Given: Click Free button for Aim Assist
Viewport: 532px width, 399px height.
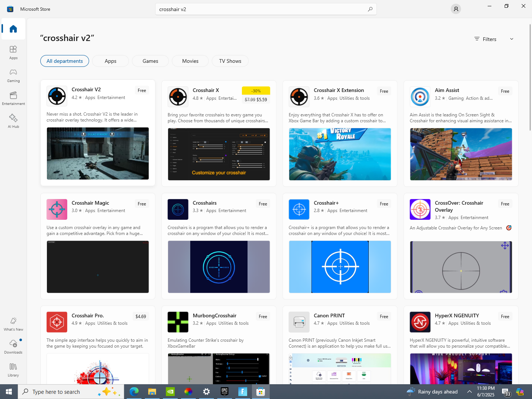Looking at the screenshot, I should (x=505, y=91).
